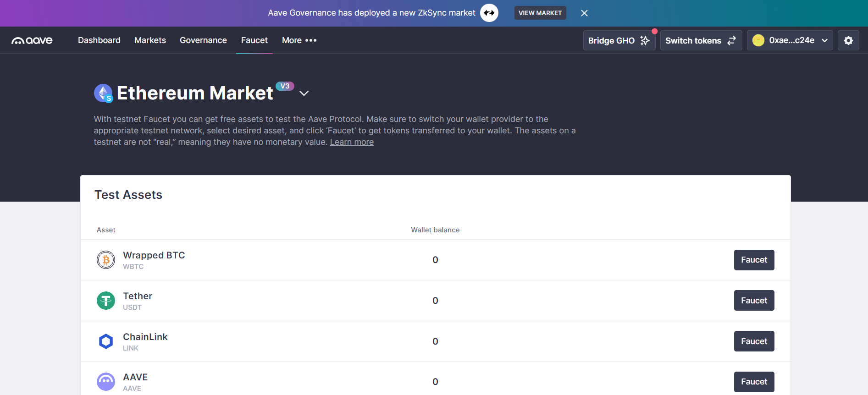868x395 pixels.
Task: Dismiss the ZkSync announcement banner
Action: tap(584, 13)
